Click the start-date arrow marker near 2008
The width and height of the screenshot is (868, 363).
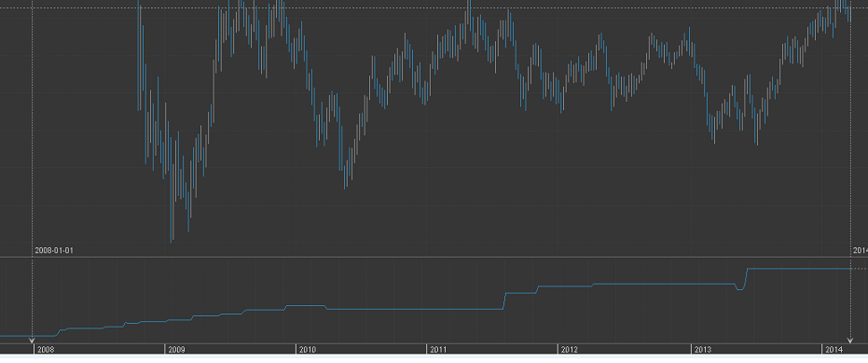32,341
